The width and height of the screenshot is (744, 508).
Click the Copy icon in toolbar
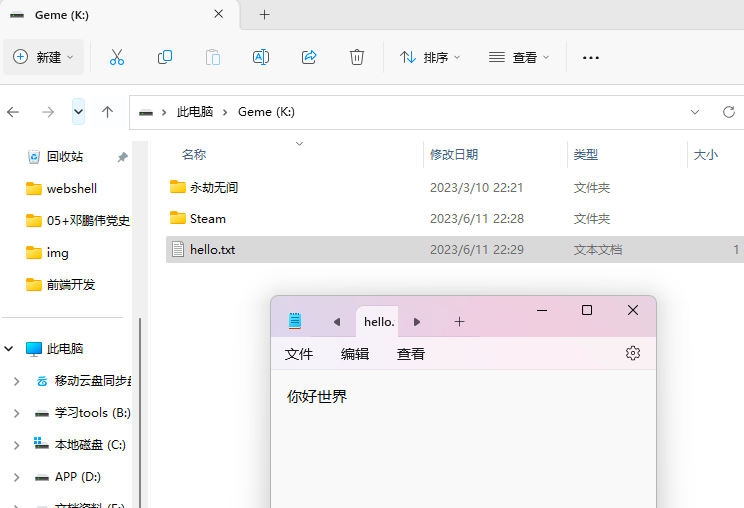point(165,58)
